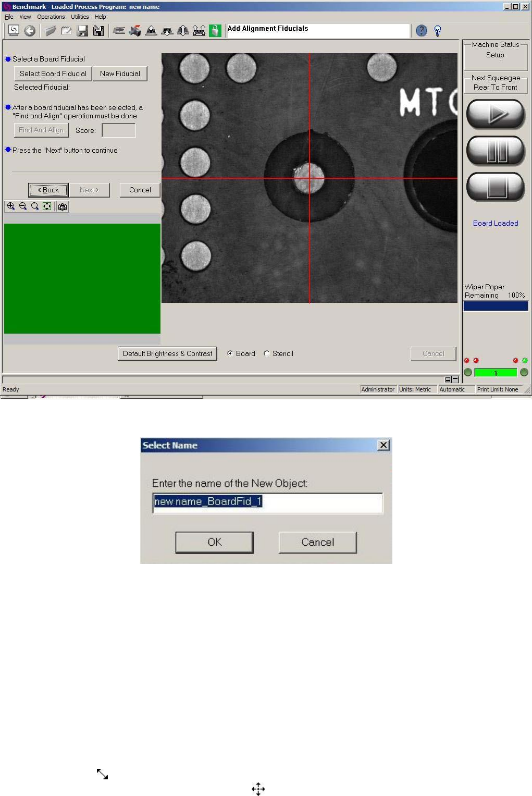Open the Operations menu
Image resolution: width=532 pixels, height=796 pixels.
point(51,17)
